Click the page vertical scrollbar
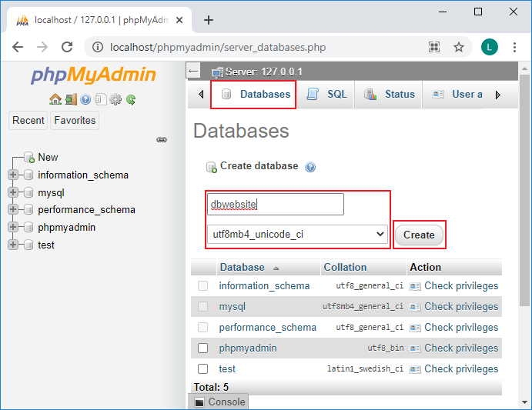The height and width of the screenshot is (410, 532). [524, 190]
